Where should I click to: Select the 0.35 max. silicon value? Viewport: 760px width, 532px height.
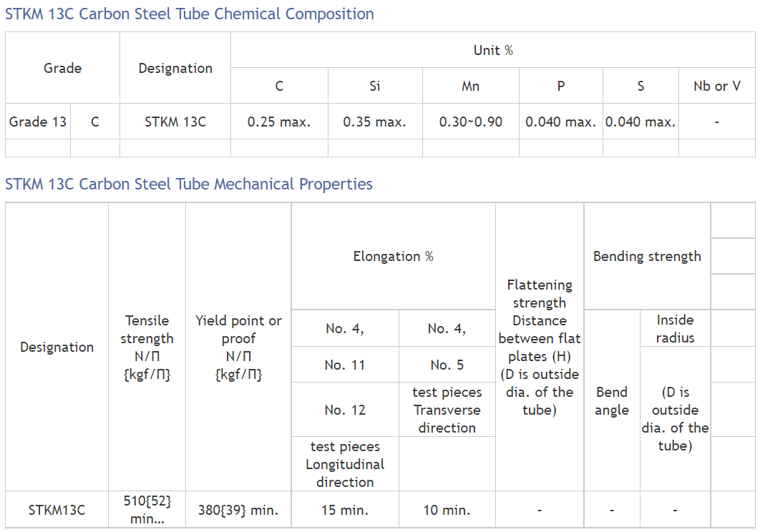(x=375, y=122)
